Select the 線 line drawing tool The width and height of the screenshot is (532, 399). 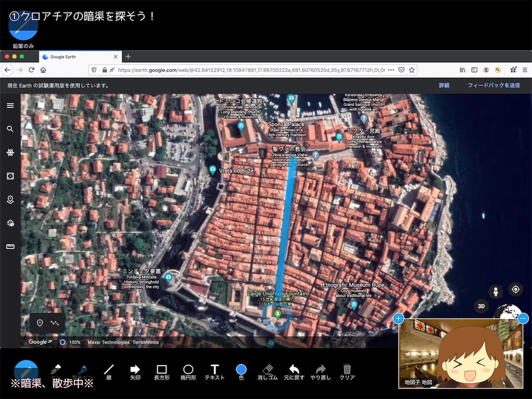click(109, 372)
